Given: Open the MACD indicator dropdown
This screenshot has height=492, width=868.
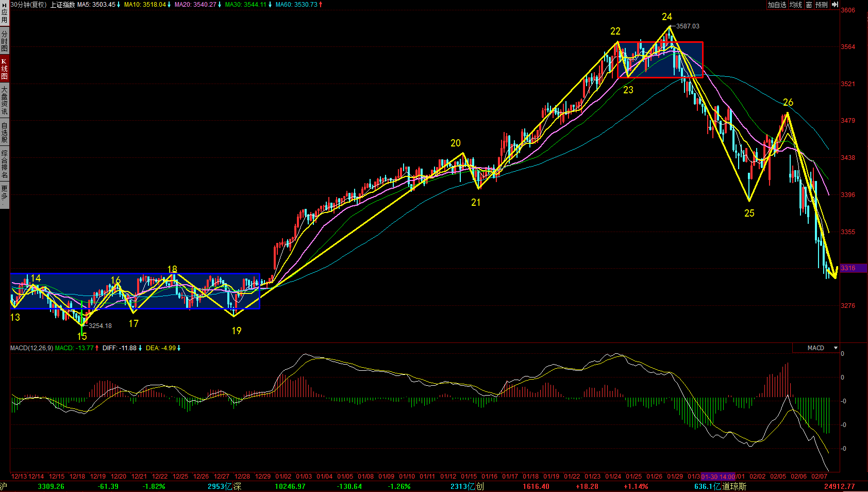Looking at the screenshot, I should click(x=836, y=348).
